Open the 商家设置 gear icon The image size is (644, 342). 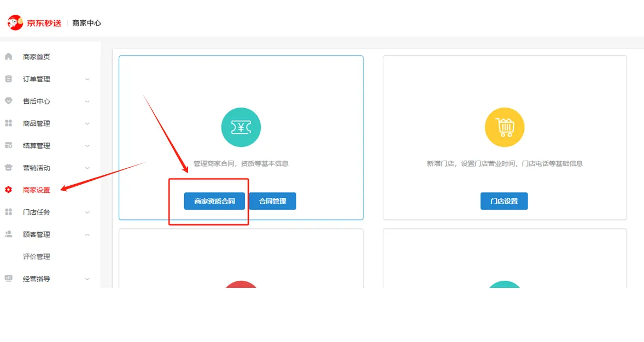tap(8, 190)
